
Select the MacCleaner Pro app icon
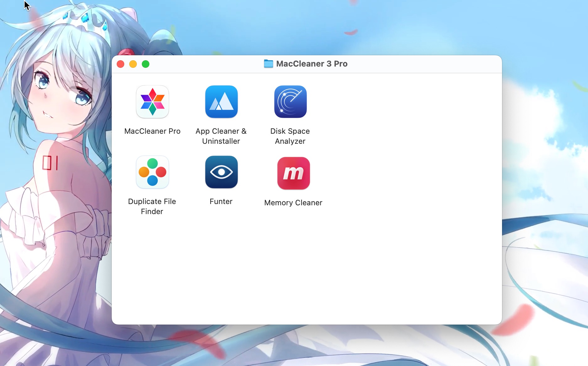click(152, 102)
